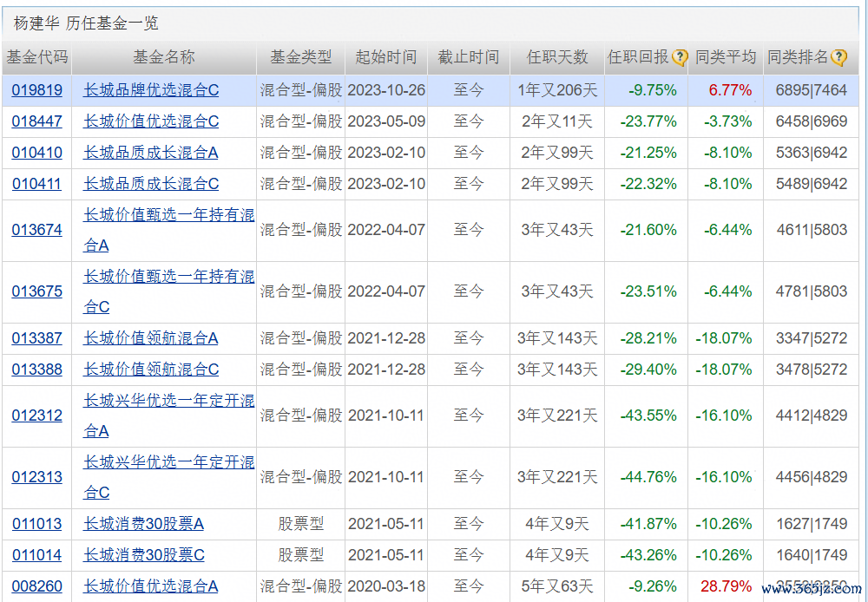This screenshot has width=868, height=602.
Task: Open fund code 012312 link
Action: click(37, 416)
